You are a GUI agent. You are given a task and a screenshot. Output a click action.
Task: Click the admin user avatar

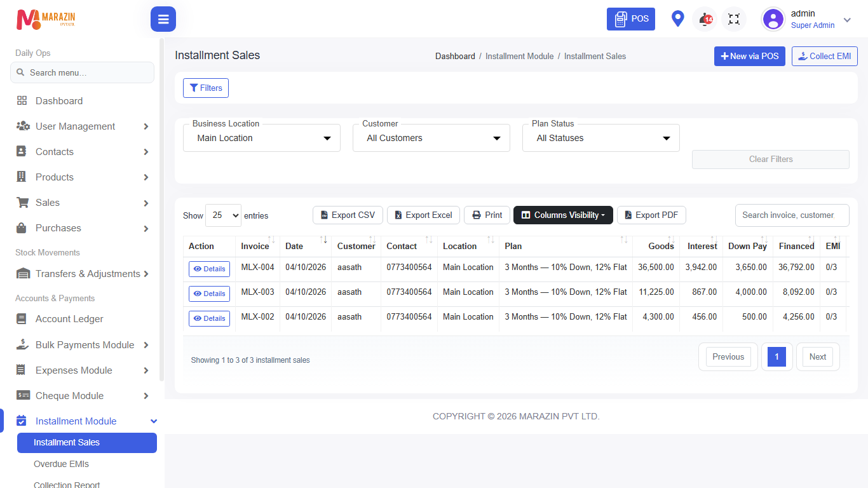[x=773, y=19]
